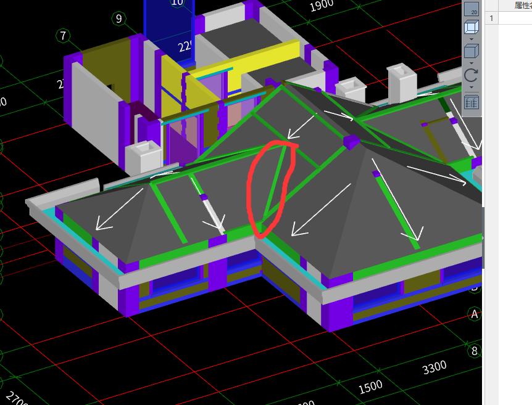532x405 pixels.
Task: Select the solid cube display icon
Action: [471, 51]
